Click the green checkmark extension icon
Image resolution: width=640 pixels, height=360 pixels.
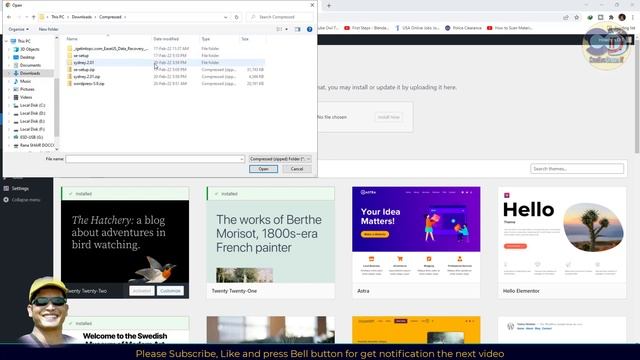[590, 17]
